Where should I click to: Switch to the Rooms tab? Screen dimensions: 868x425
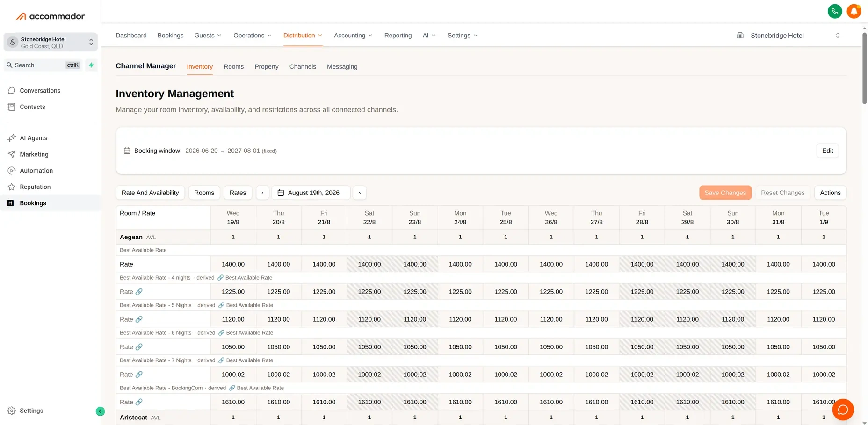tap(233, 67)
